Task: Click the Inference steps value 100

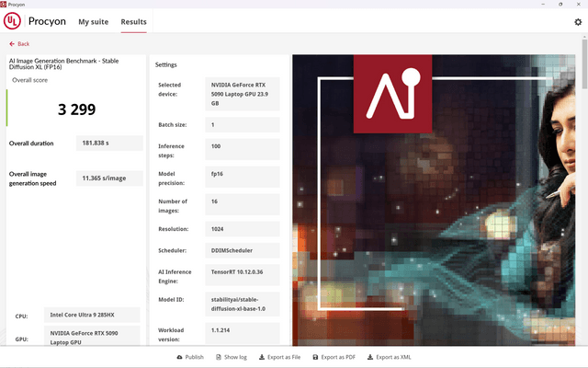Action: tap(243, 149)
